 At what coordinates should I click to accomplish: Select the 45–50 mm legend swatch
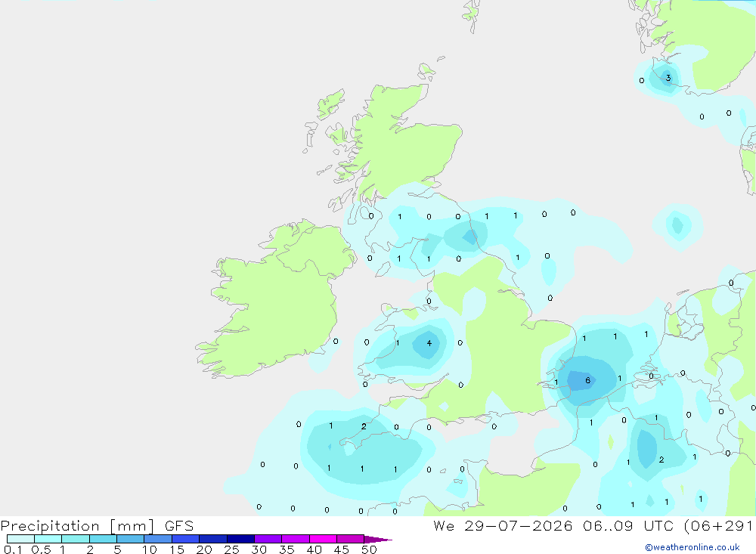tap(350, 539)
